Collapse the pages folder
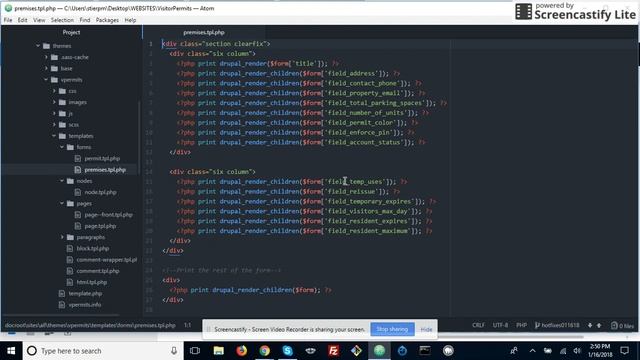Image resolution: width=640 pixels, height=360 pixels. (62, 203)
